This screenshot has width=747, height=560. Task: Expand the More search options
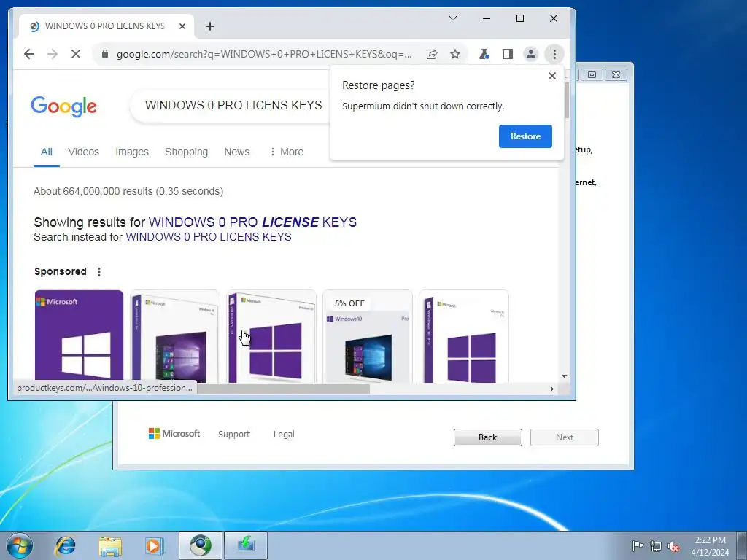point(287,152)
